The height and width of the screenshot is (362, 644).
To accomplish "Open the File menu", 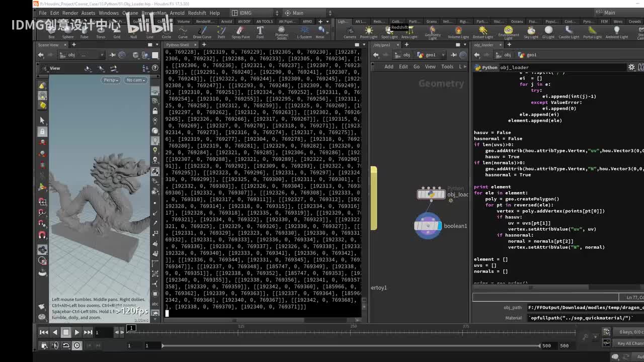I will [x=43, y=13].
